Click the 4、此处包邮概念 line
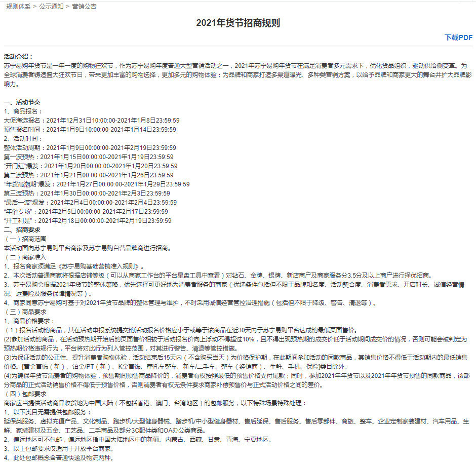This screenshot has height=464, width=476. (59, 457)
